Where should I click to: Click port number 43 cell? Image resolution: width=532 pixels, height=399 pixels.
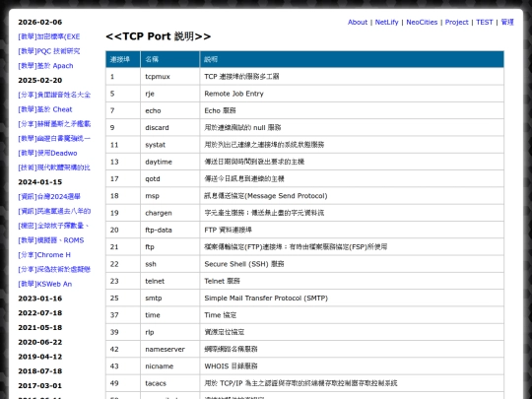point(123,366)
